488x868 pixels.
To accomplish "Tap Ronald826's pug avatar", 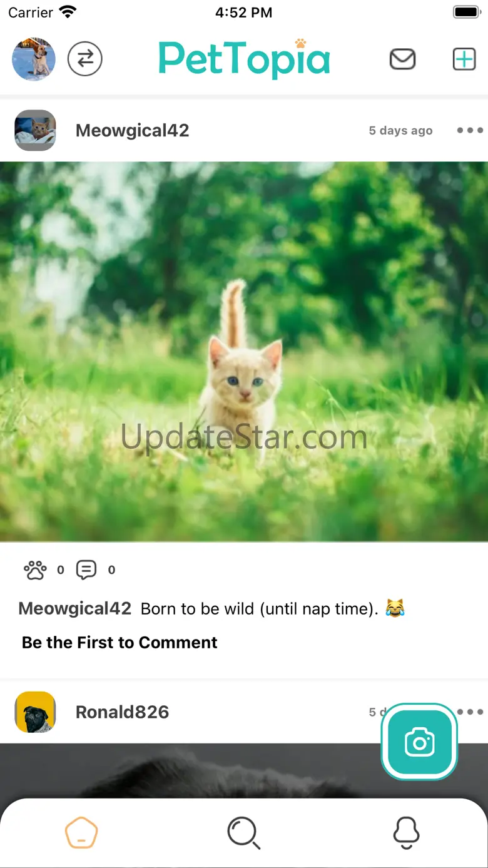I will [x=35, y=712].
